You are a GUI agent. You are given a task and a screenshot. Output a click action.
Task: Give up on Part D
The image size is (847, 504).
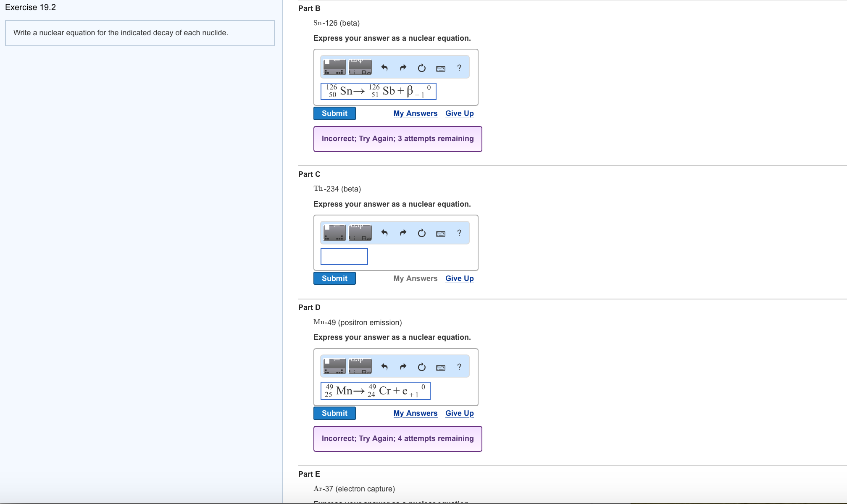coord(460,413)
